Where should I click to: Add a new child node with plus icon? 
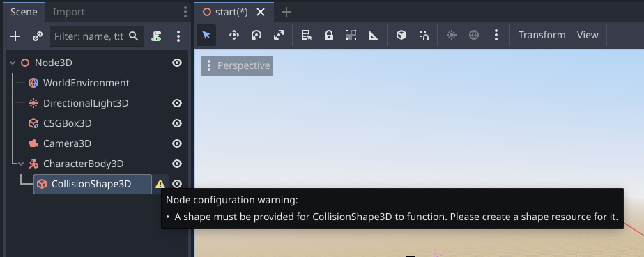15,36
